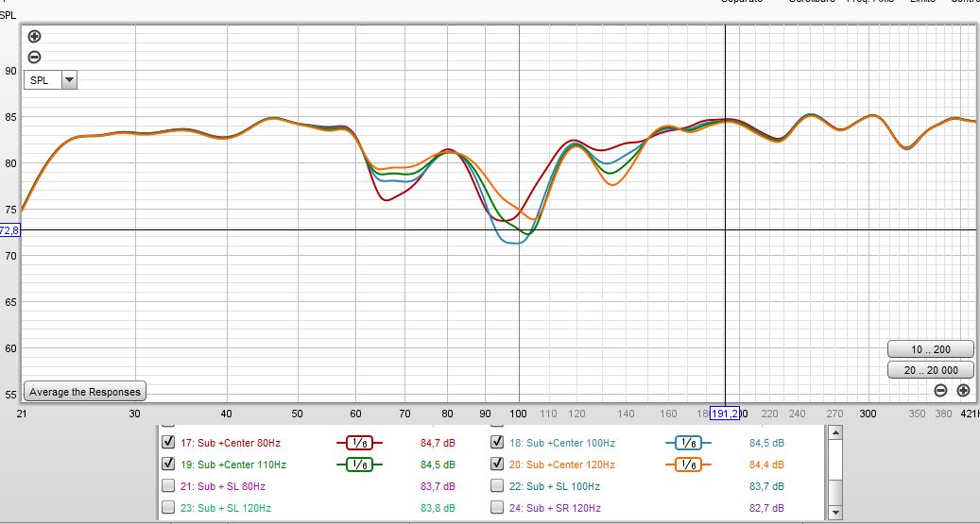
Task: Open green 1/6 smoothing swatch for trace 19
Action: 359,465
